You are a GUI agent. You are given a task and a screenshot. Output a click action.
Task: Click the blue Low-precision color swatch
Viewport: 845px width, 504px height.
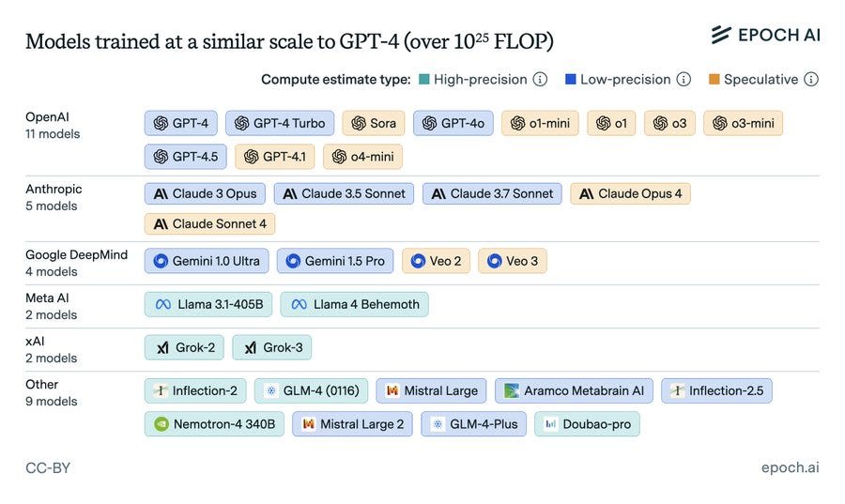pos(570,80)
